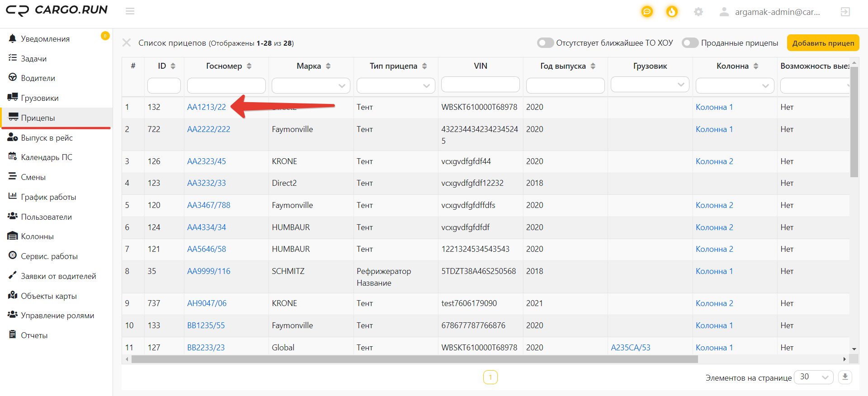
Task: Click the hamburger menu icon beside the logo
Action: (130, 11)
